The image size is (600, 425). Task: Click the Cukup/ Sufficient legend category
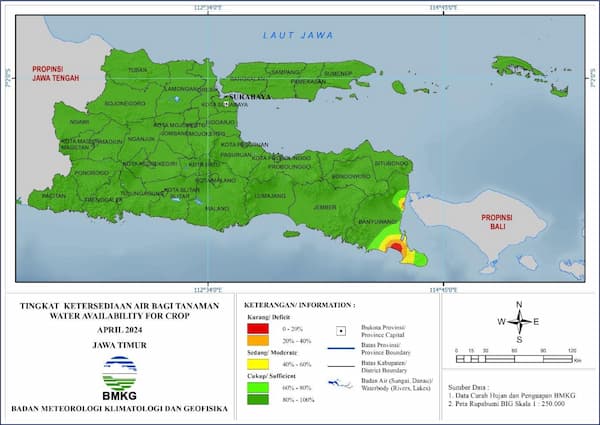pos(271,376)
